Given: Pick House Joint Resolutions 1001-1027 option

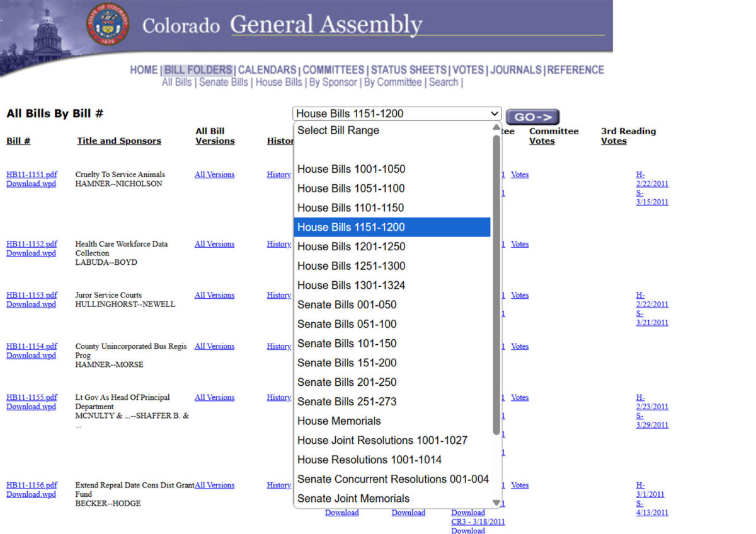Looking at the screenshot, I should tap(392, 441).
